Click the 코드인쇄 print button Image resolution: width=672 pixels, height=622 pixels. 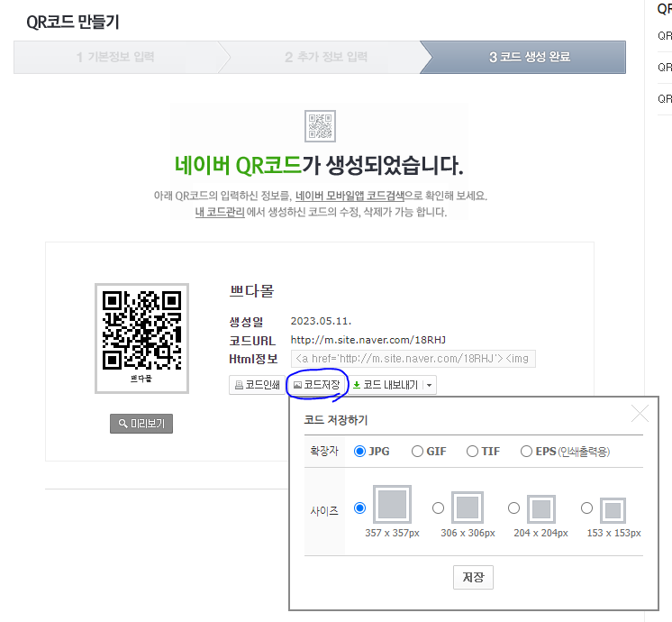pyautogui.click(x=257, y=385)
